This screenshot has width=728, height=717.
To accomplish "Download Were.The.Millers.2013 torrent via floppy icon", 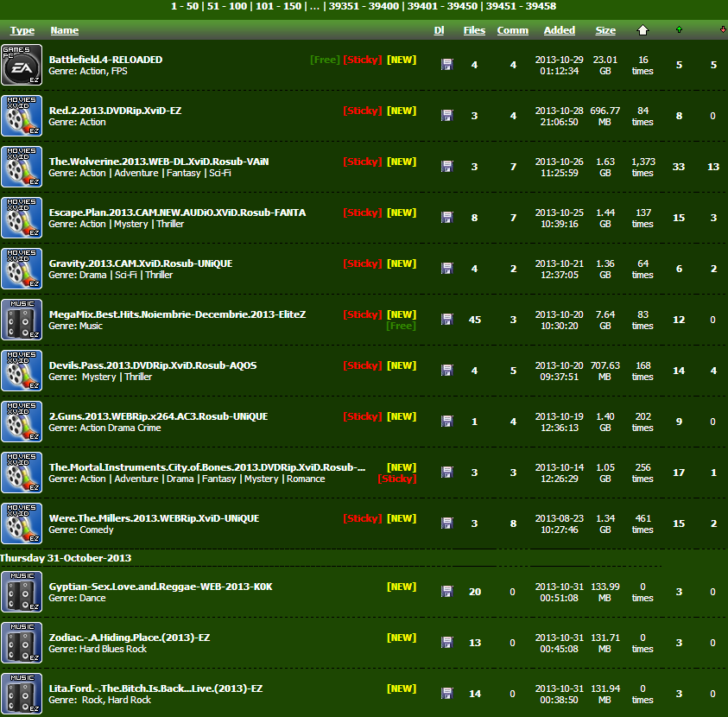I will pos(447,523).
